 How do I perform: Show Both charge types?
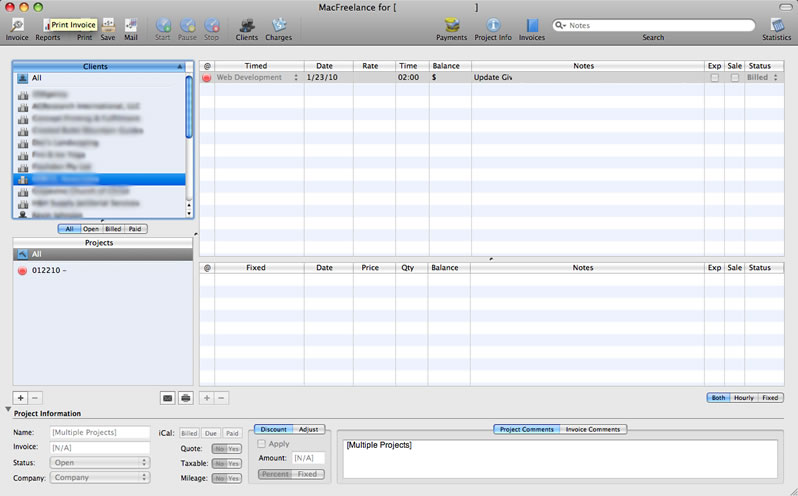[x=718, y=398]
